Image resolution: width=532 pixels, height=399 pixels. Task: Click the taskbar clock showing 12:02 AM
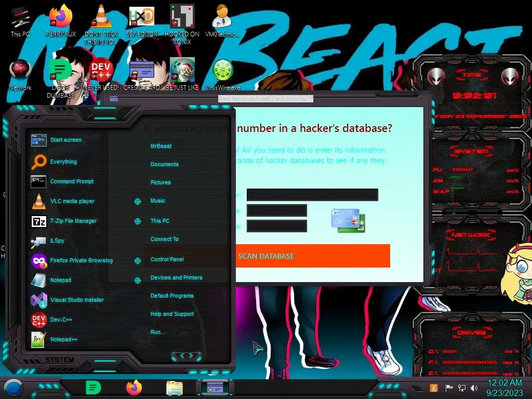504,388
